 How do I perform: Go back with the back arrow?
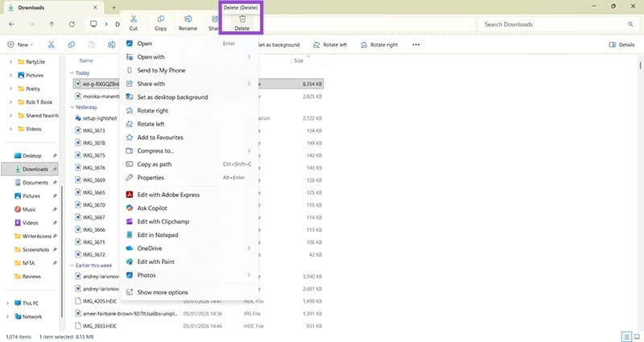click(11, 24)
